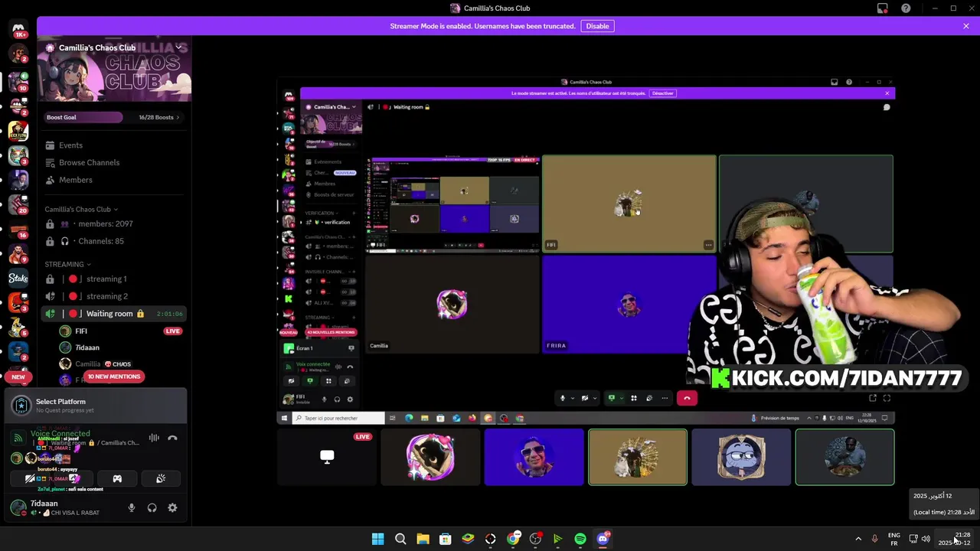
Task: Select the Channels: 85 channel
Action: click(x=115, y=241)
